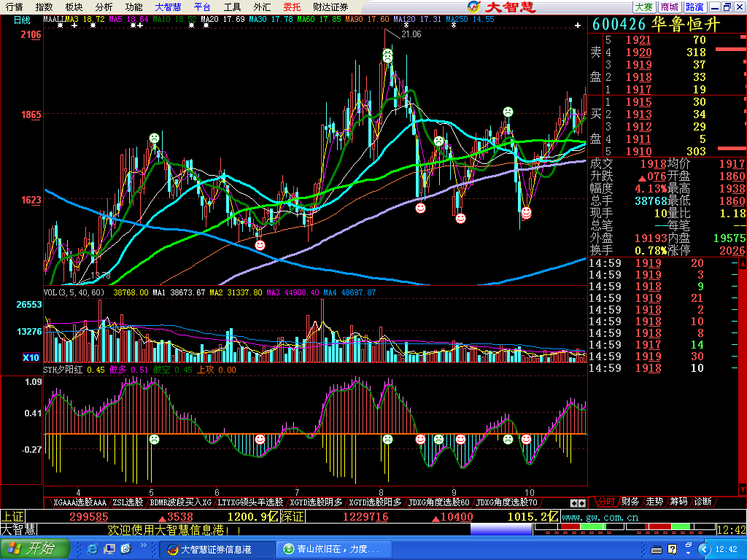This screenshot has height=560, width=747.
Task: Select the XGYD选股阴多 indicator tab
Action: pyautogui.click(x=317, y=502)
